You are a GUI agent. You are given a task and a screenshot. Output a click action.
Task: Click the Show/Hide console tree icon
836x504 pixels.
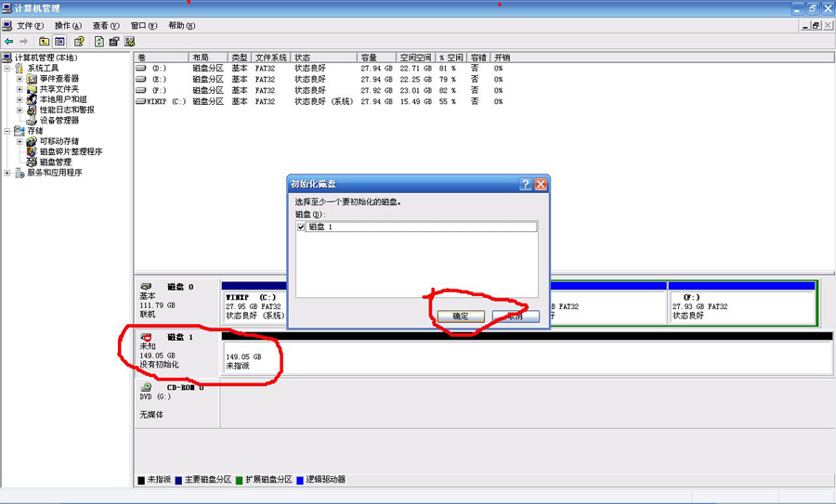[x=60, y=41]
